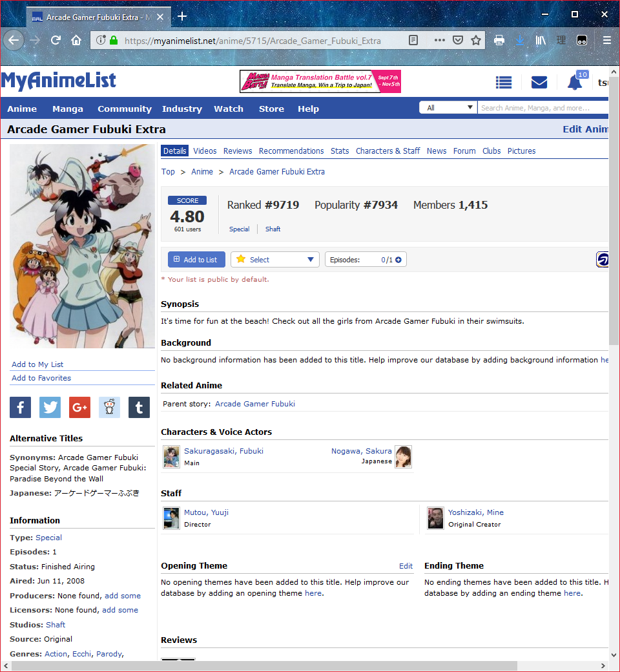This screenshot has height=672, width=620.
Task: Reload the page with the refresh icon
Action: [56, 40]
